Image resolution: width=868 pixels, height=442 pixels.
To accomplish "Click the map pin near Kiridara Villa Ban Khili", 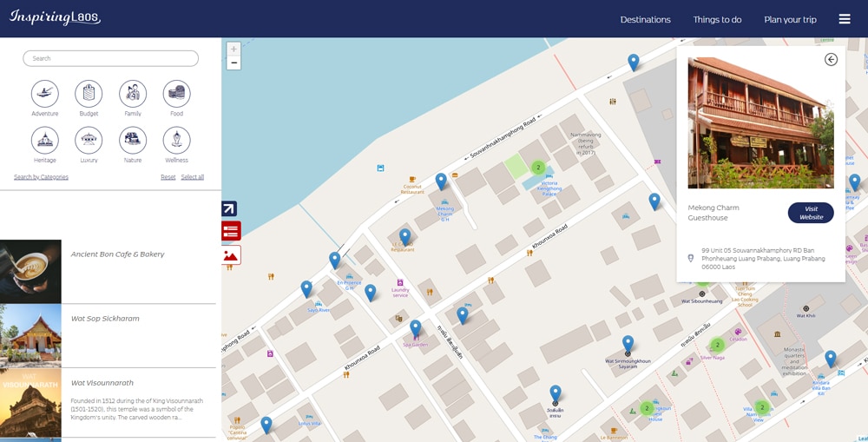I will click(x=831, y=359).
